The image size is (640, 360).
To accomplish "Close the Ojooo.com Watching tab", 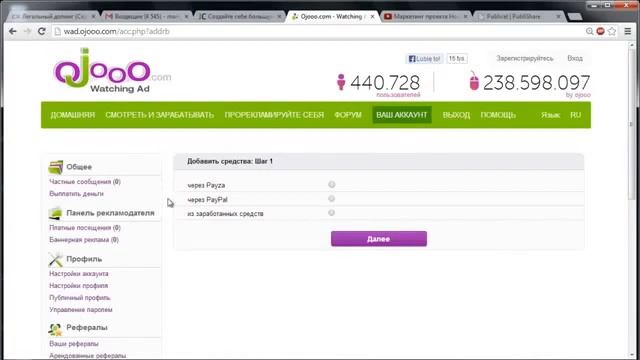I will pos(372,17).
